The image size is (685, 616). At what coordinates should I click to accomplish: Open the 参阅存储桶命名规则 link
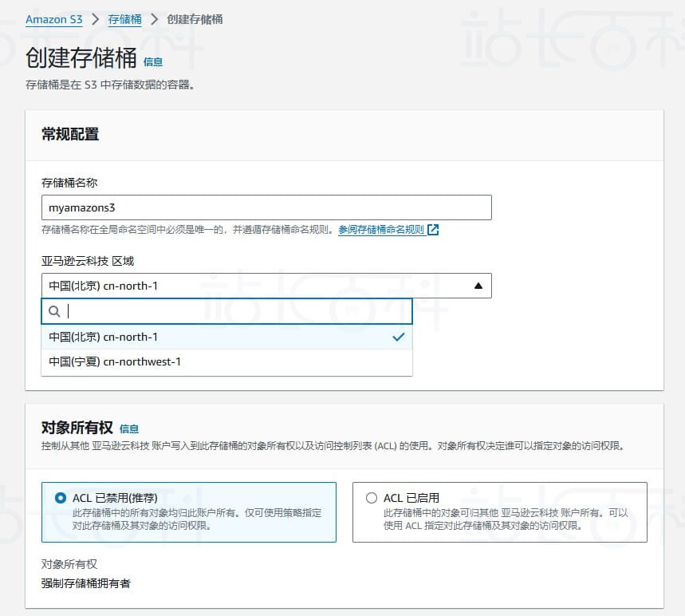click(x=381, y=230)
